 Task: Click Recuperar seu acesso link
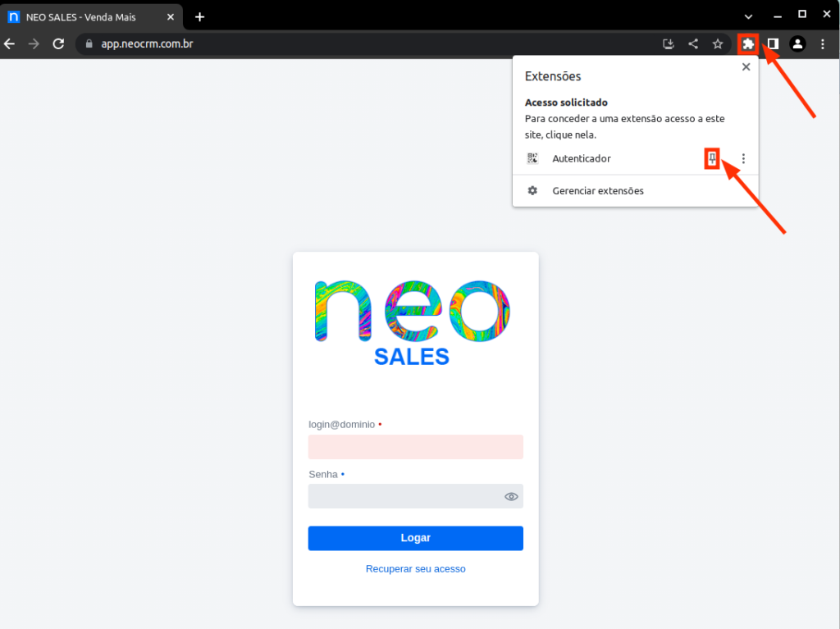click(x=415, y=568)
